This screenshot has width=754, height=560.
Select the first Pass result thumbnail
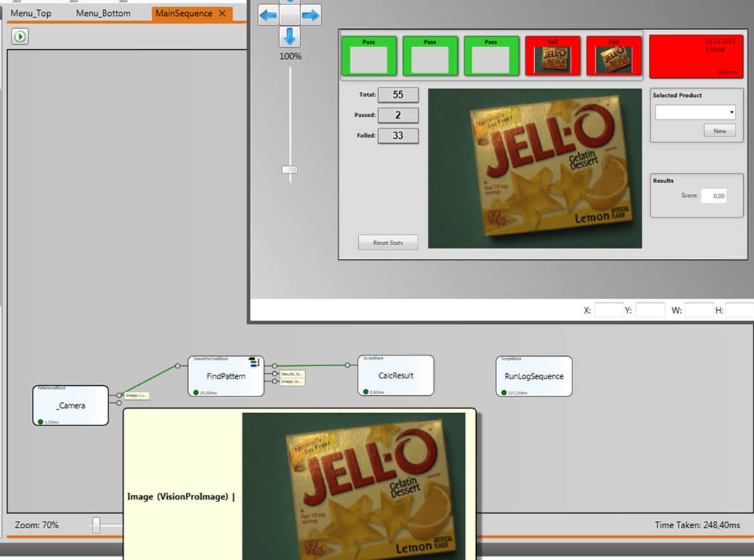click(368, 56)
